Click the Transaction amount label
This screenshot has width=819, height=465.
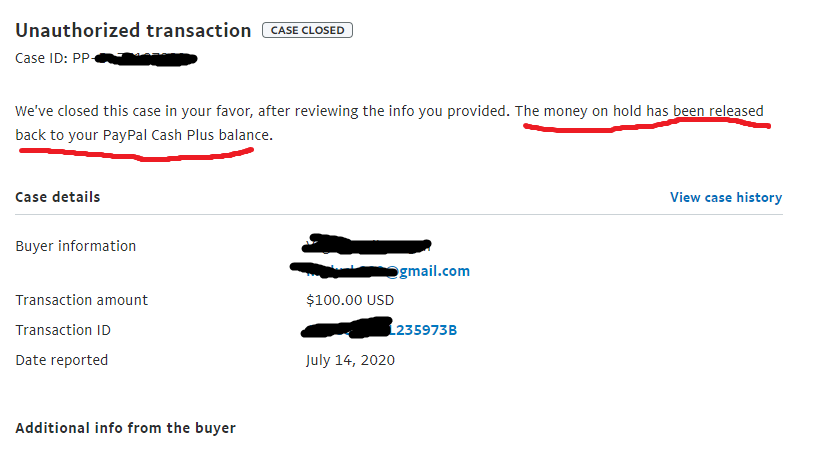[82, 300]
